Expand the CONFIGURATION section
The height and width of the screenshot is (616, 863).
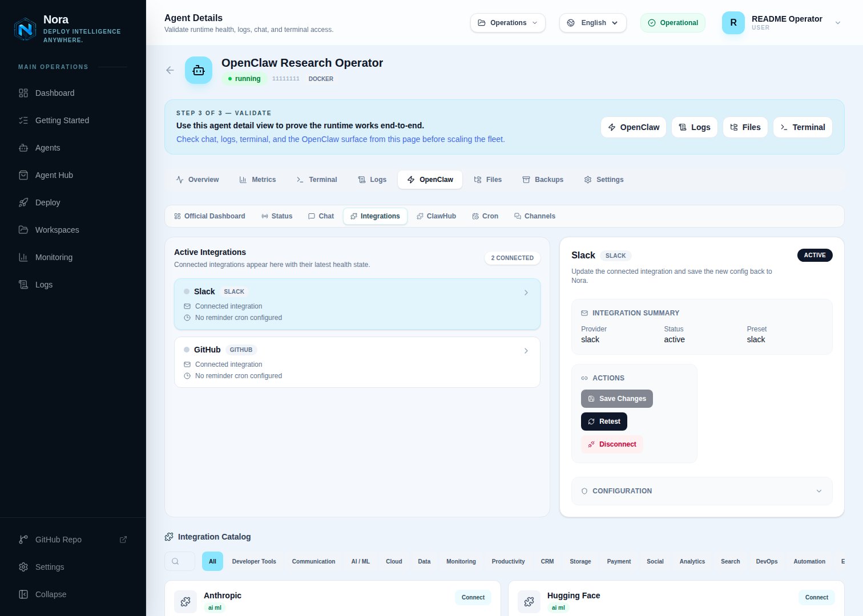coord(702,491)
